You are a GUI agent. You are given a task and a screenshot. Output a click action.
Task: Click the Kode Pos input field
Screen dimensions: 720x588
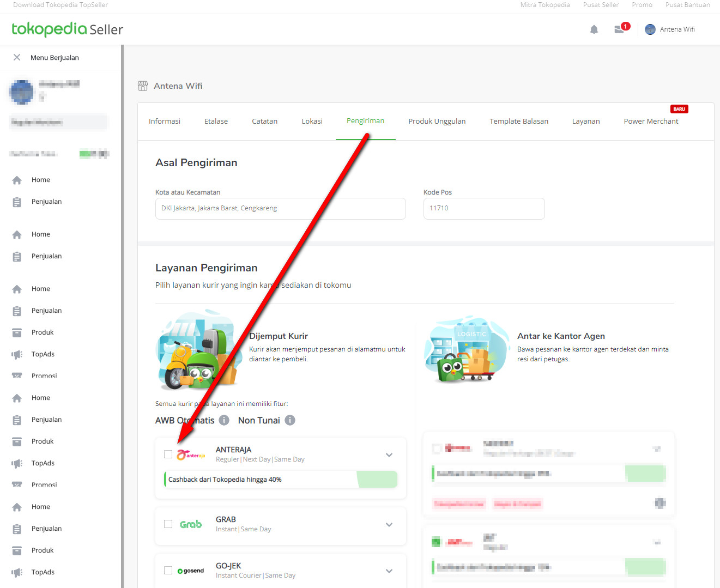click(x=483, y=209)
